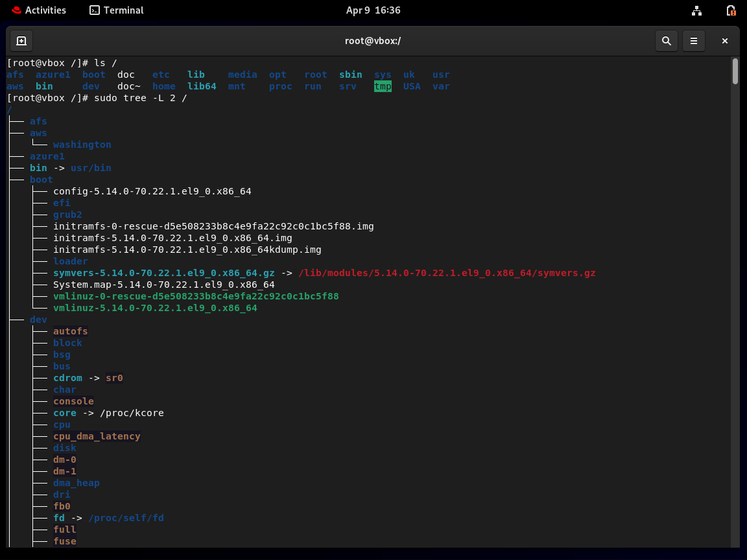
Task: Open Activities overview
Action: (x=39, y=10)
